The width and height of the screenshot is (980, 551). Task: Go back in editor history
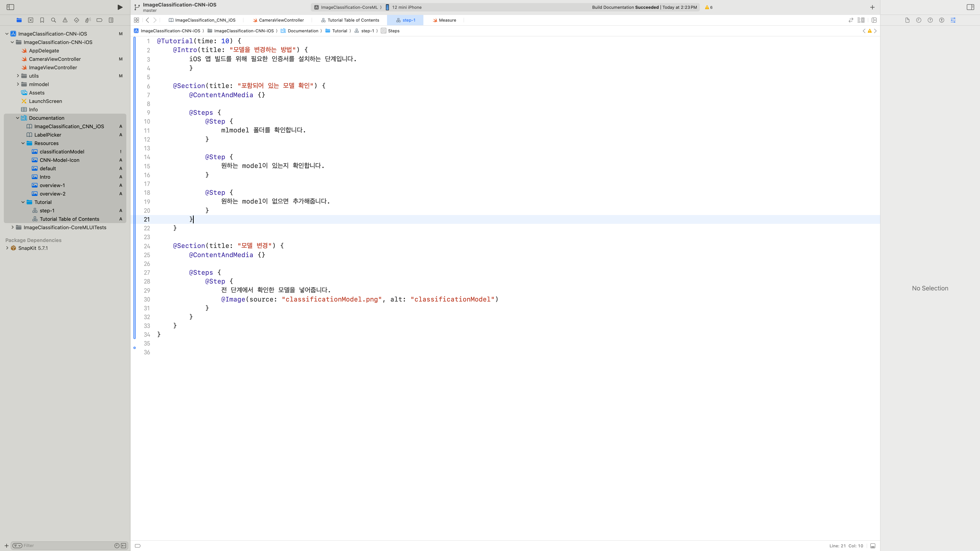148,20
